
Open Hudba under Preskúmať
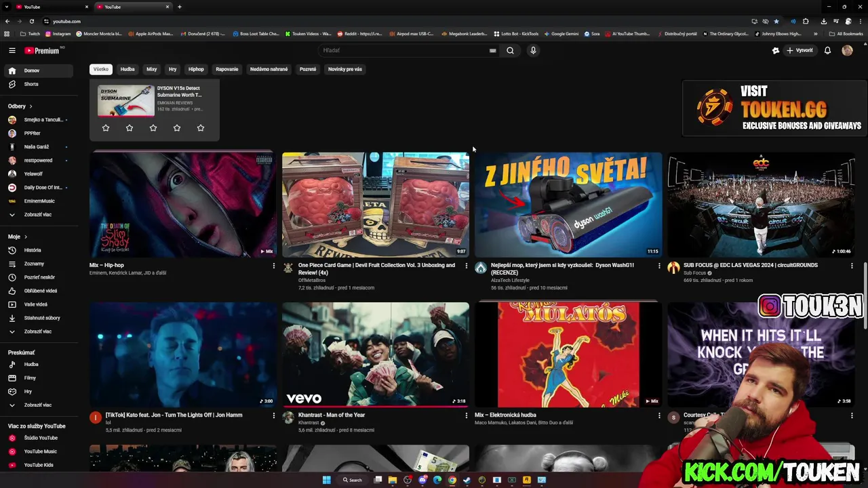click(39, 364)
